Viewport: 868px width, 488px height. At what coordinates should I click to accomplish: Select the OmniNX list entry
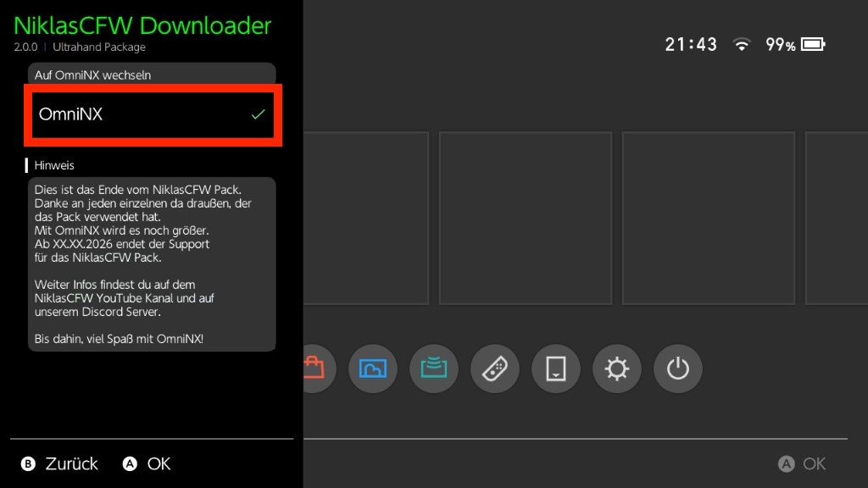[153, 114]
